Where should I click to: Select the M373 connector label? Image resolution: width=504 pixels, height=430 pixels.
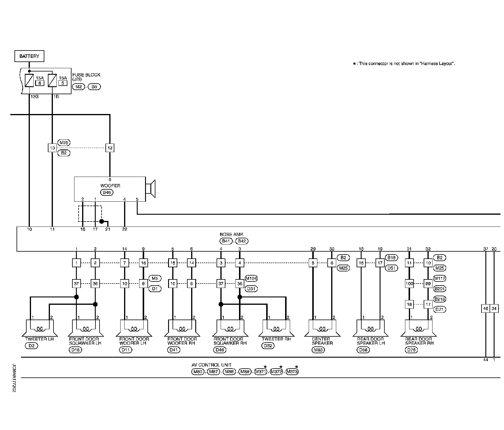pos(292,372)
